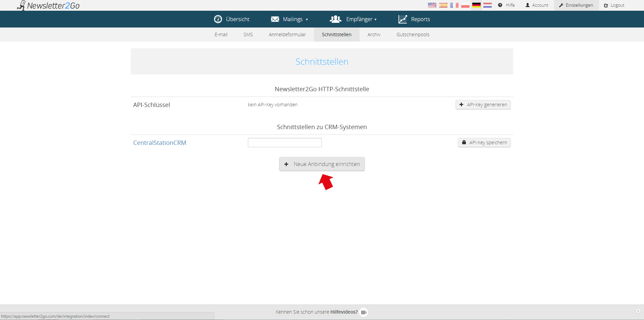Screen dimensions: 644x320
Task: Click the video camera icon
Action: pos(364,312)
